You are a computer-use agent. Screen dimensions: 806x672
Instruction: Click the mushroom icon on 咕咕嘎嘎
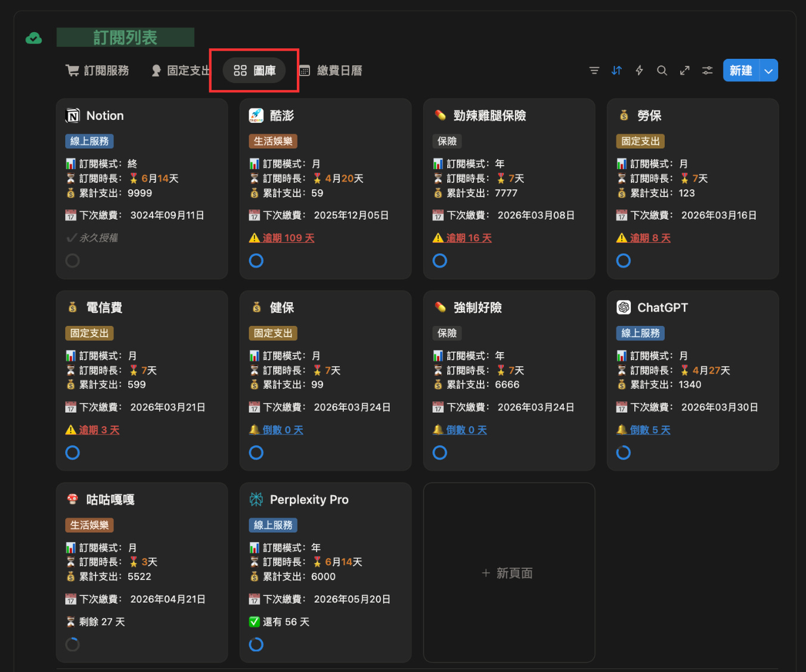[73, 499]
